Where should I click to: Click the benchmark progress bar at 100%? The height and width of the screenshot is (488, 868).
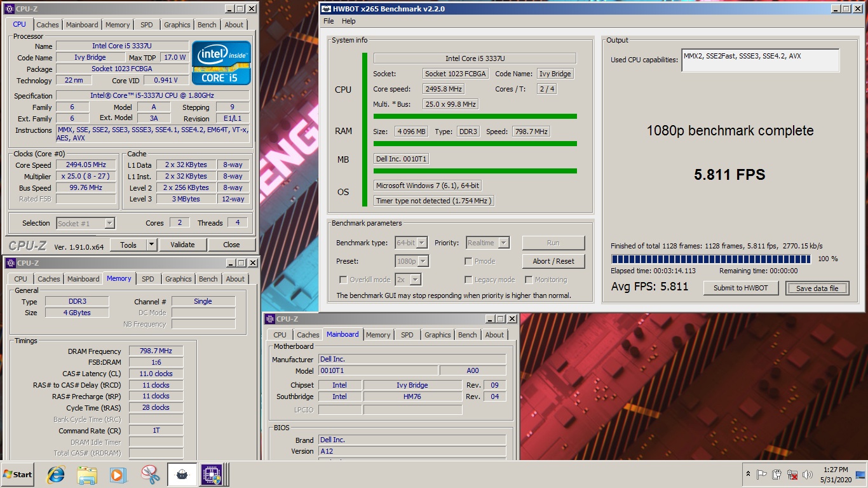tap(710, 259)
